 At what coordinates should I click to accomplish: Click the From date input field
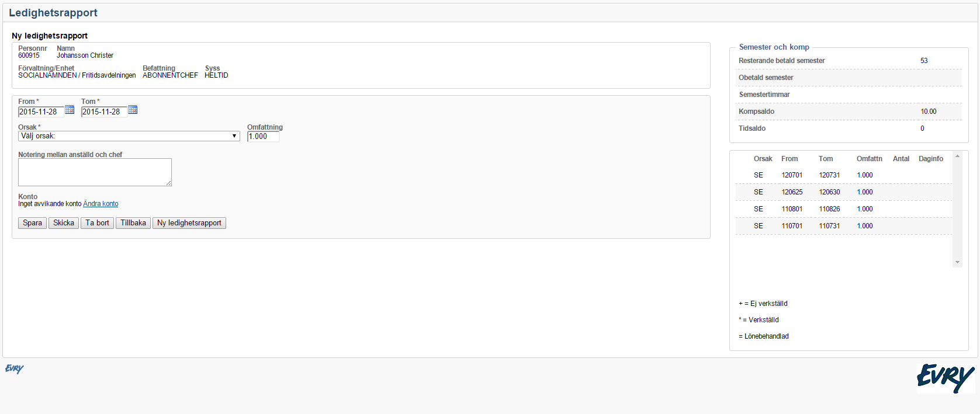(x=41, y=112)
